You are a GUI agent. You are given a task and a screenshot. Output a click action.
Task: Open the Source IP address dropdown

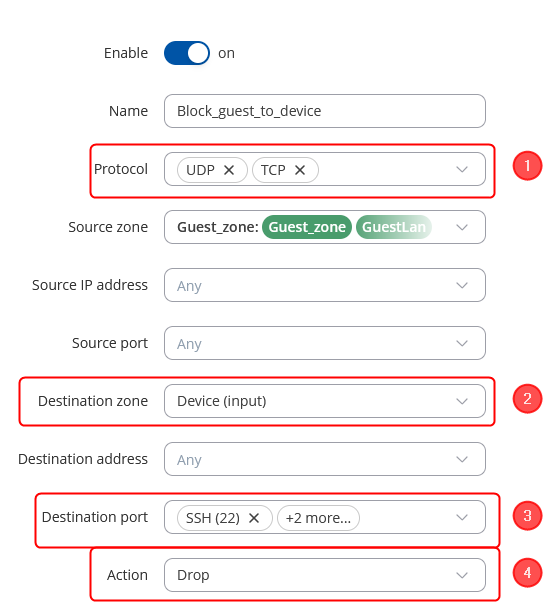coord(325,285)
